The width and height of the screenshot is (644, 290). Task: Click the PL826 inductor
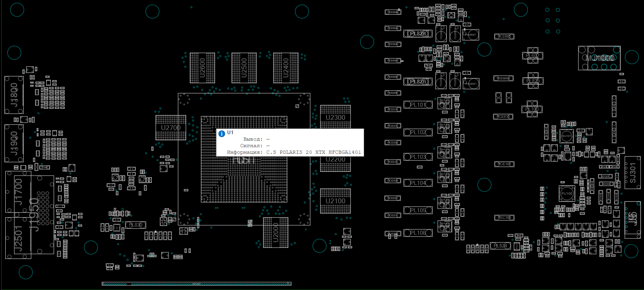[x=418, y=82]
